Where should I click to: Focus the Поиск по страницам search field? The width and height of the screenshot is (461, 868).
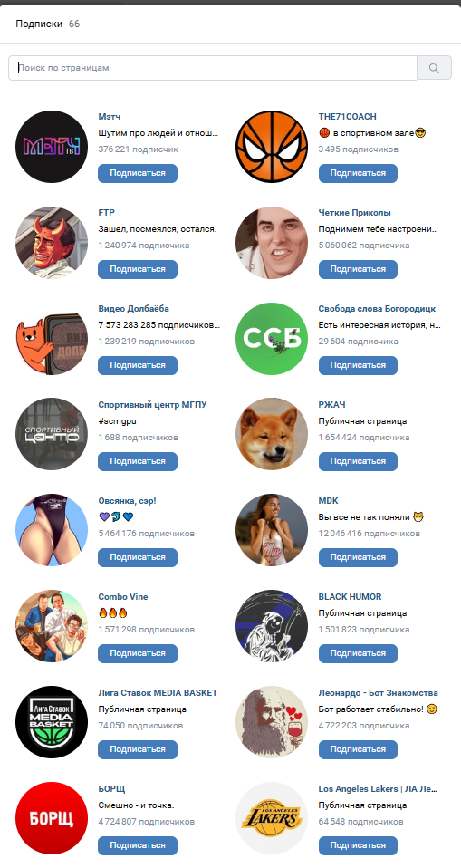[213, 68]
